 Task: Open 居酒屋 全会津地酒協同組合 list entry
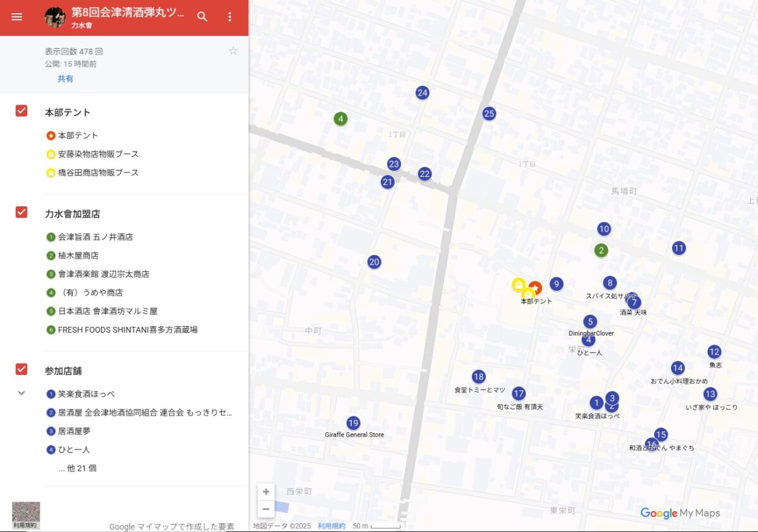(x=145, y=413)
